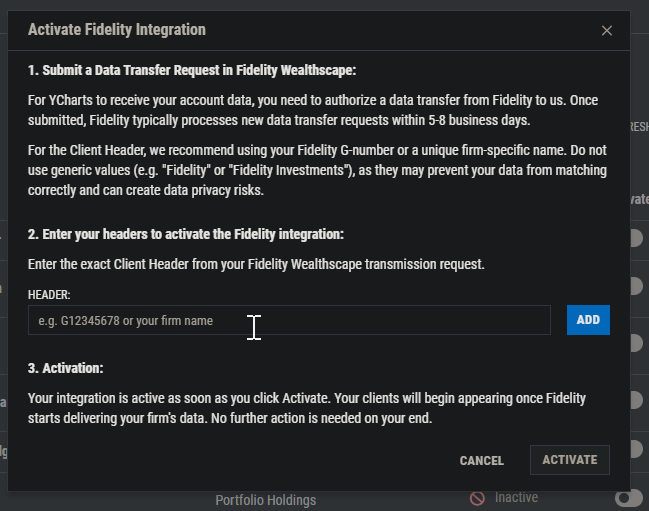Click the Inactive status label
Screen dimensions: 649x511
[516, 497]
